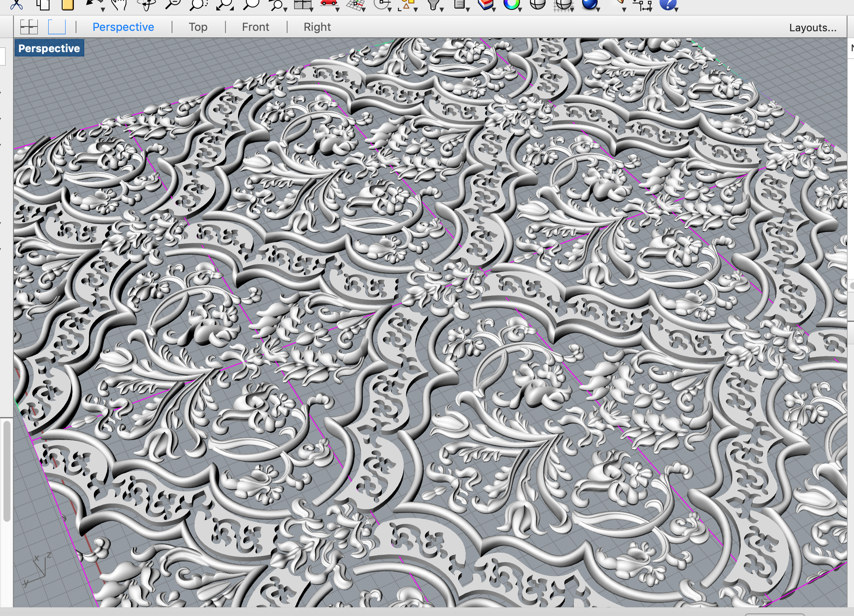Image resolution: width=854 pixels, height=616 pixels.
Task: Click the light bulb visibility icon
Action: pos(433,4)
